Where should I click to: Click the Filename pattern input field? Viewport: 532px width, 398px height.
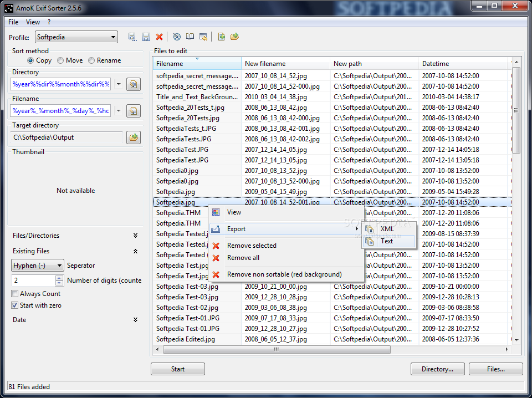[61, 111]
